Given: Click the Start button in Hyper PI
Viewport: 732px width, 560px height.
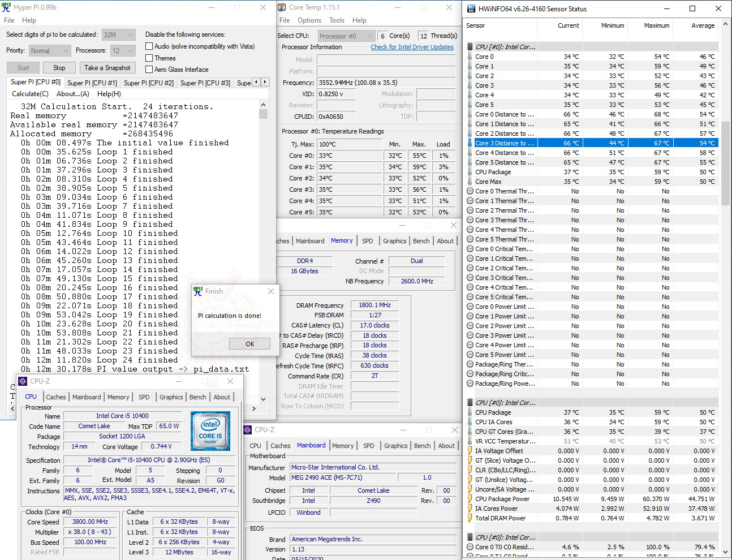Looking at the screenshot, I should click(23, 68).
